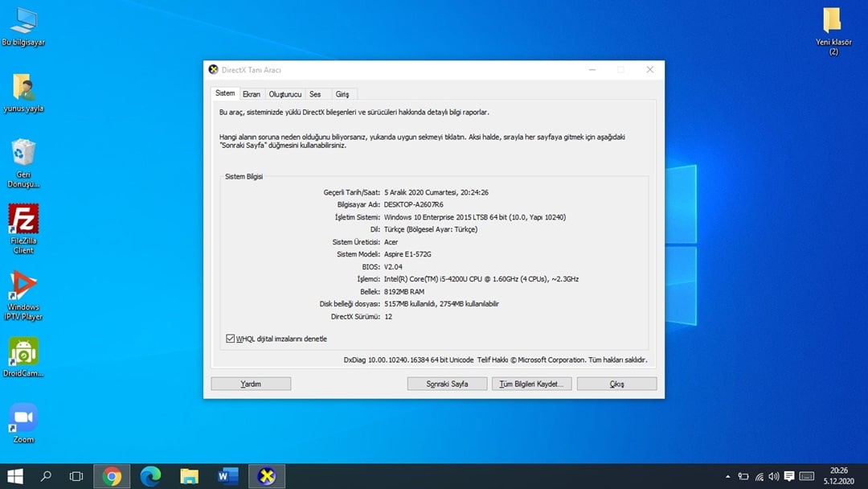
Task: Launch DroidCam desktop shortcut
Action: point(23,357)
